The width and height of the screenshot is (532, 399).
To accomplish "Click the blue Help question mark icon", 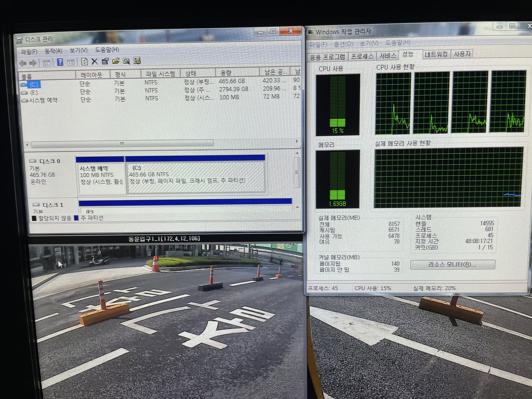I will (60, 62).
